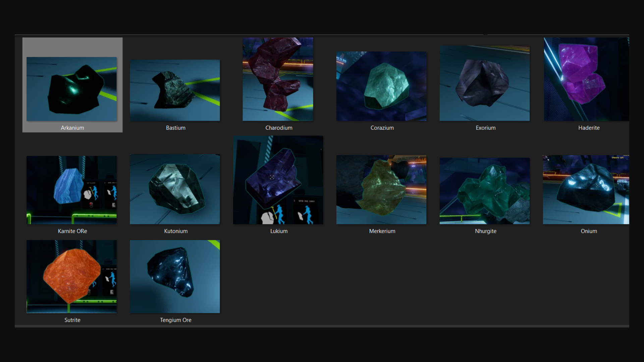Click the Charodium file name label
Viewport: 644px width, 362px height.
coord(279,128)
